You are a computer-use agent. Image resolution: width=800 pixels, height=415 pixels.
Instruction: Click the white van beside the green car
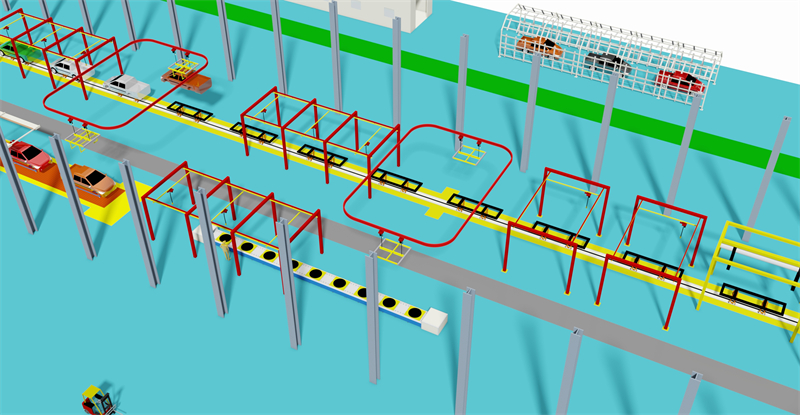[x=67, y=67]
